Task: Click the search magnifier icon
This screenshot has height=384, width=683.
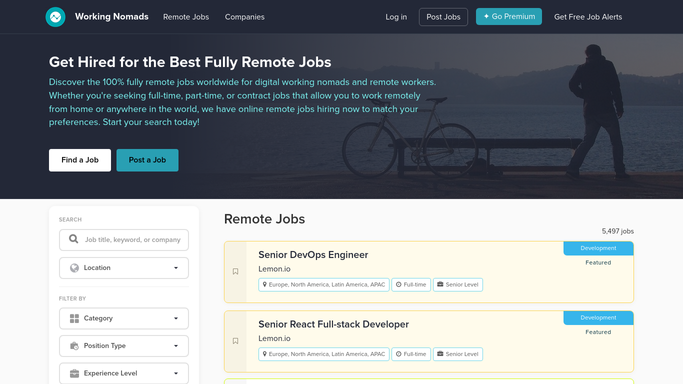Action: (x=74, y=239)
